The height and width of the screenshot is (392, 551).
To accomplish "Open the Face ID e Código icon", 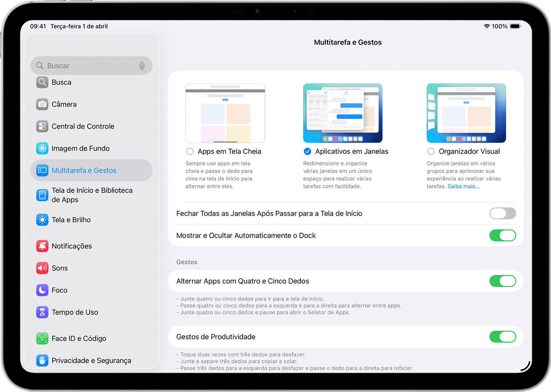I will point(42,338).
